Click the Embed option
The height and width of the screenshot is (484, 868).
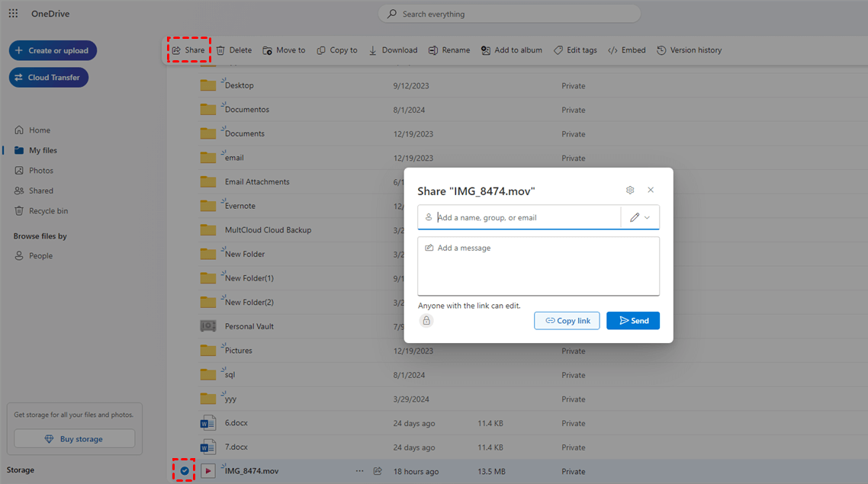(x=627, y=50)
